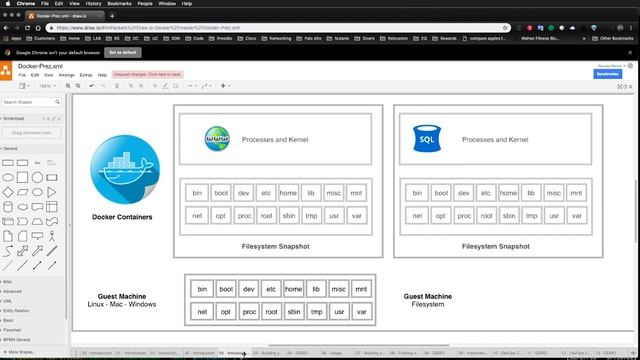
Task: Open the Arrange menu
Action: [67, 75]
